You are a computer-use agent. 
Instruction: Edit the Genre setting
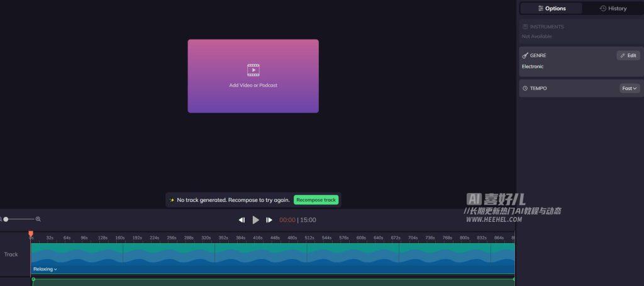pos(628,55)
